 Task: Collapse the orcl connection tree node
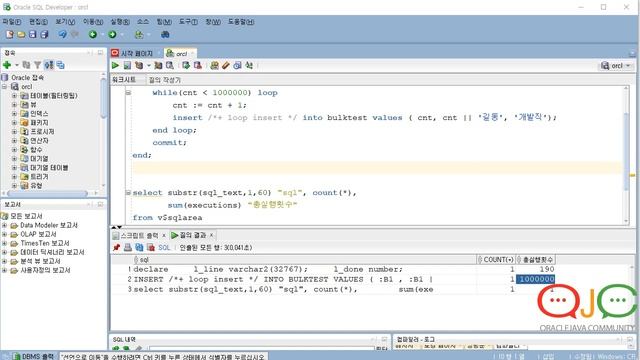pos(4,87)
